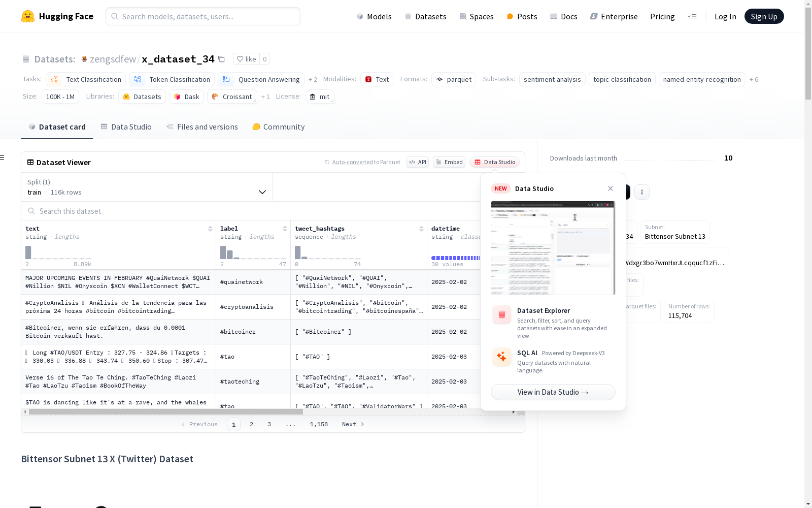Sort by the tweet_hashtags column

(x=421, y=229)
